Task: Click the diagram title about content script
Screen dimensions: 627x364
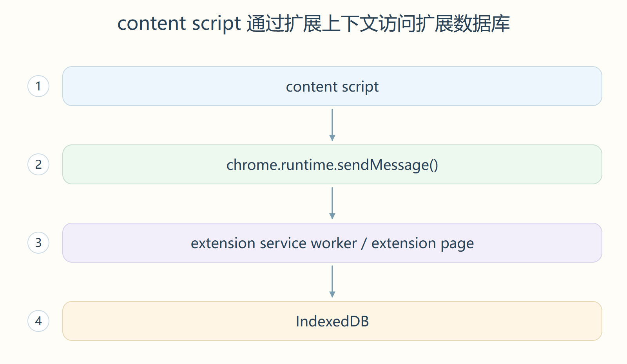Action: coord(313,23)
